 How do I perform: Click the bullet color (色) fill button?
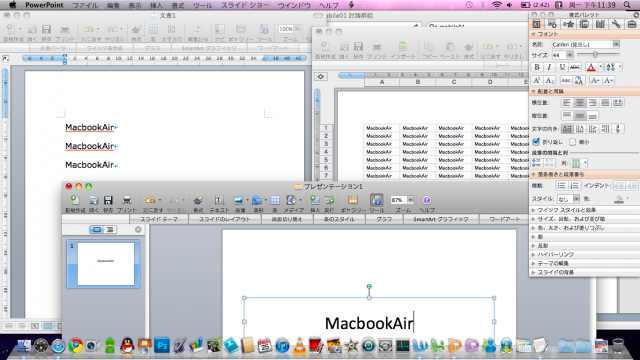(x=619, y=199)
